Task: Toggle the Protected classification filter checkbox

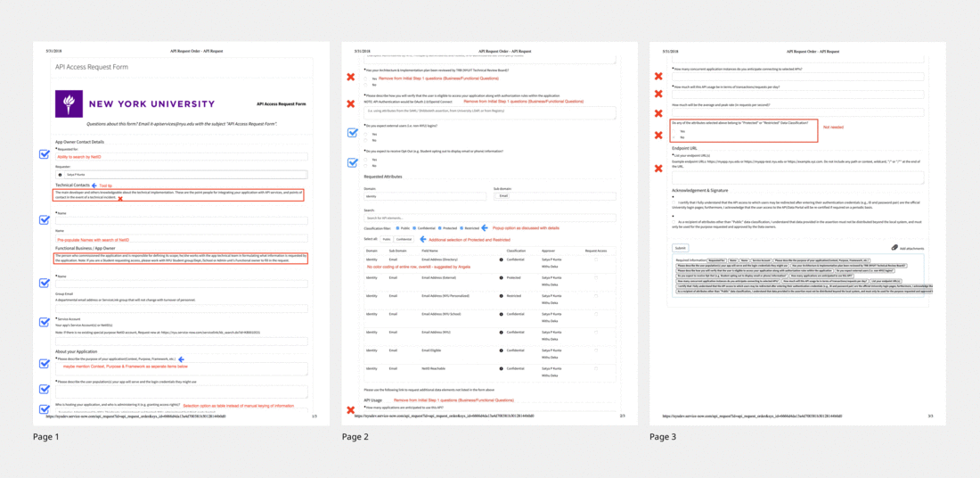Action: tap(439, 228)
